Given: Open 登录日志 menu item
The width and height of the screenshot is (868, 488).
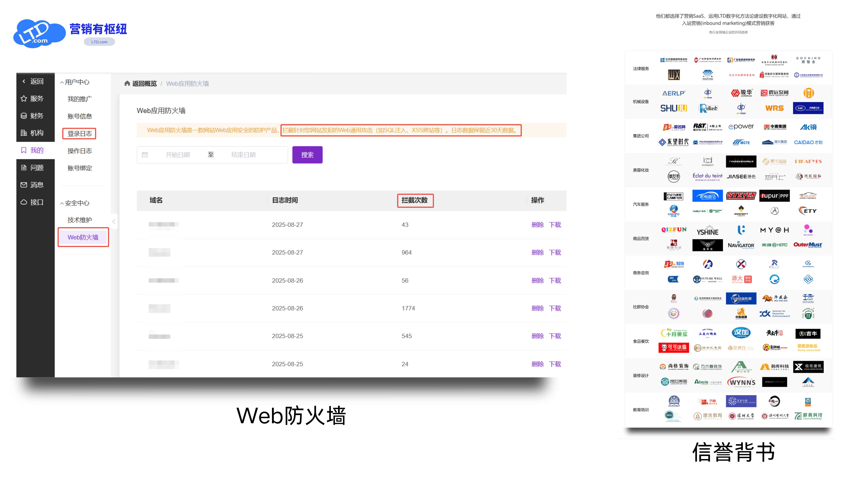Looking at the screenshot, I should click(80, 134).
